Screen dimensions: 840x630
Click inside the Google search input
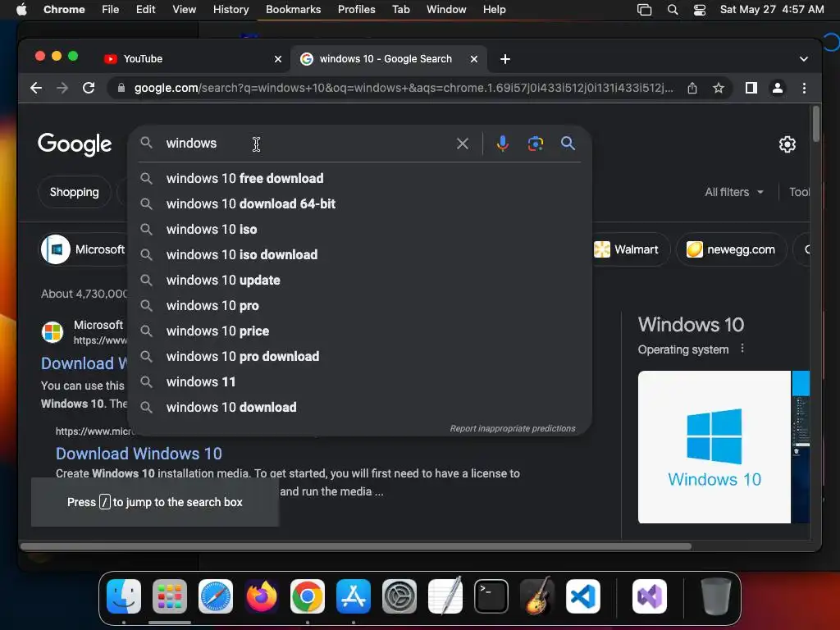point(305,143)
